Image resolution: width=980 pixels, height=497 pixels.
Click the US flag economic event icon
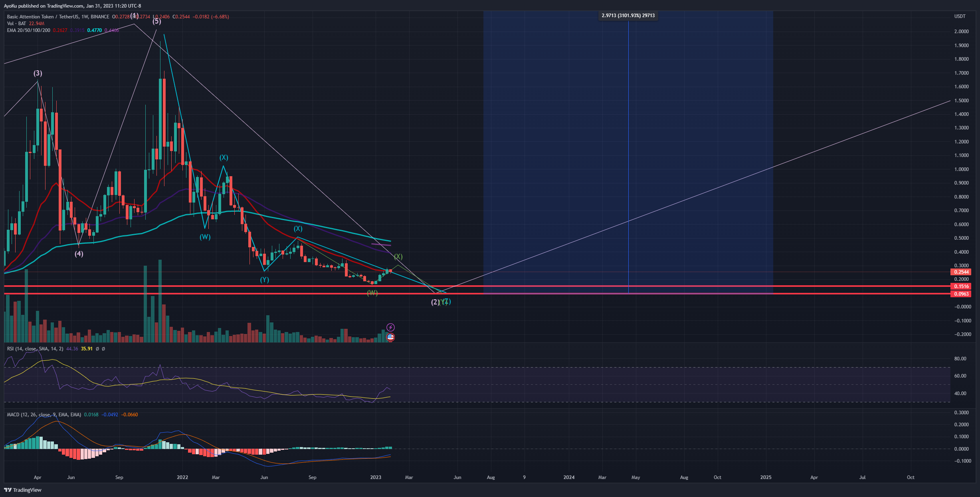point(390,337)
